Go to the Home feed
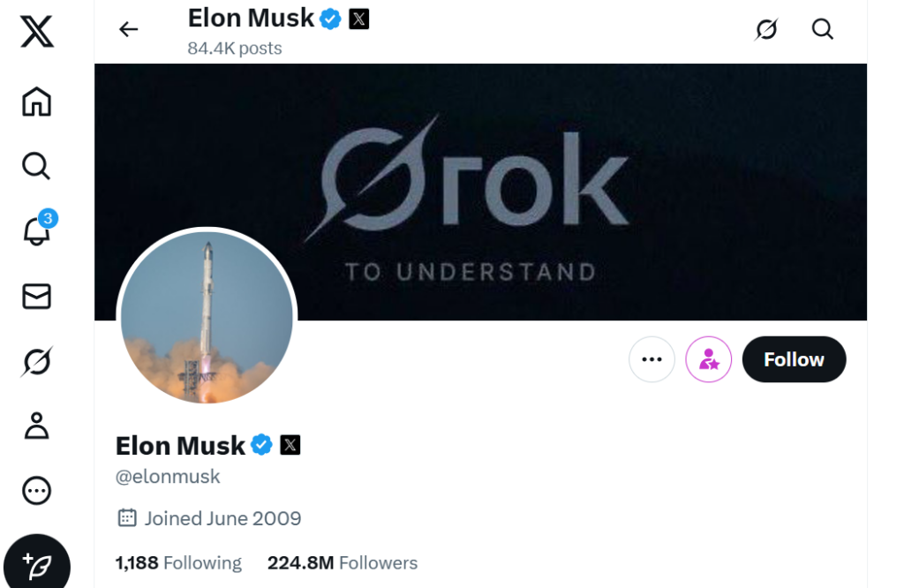 click(x=36, y=102)
